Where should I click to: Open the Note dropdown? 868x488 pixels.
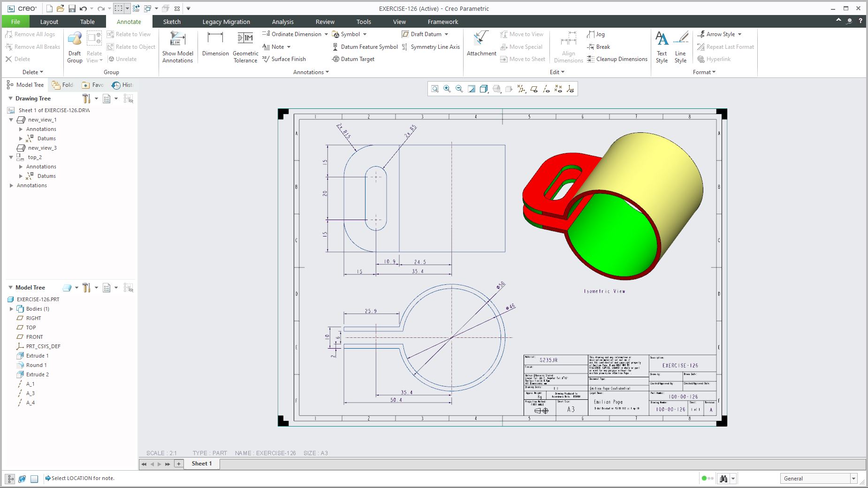(x=289, y=47)
